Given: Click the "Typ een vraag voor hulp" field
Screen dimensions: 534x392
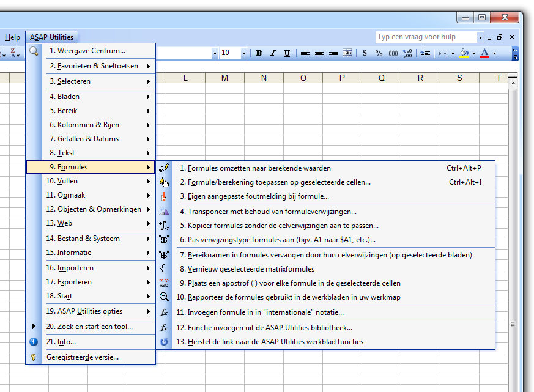Looking at the screenshot, I should [424, 37].
